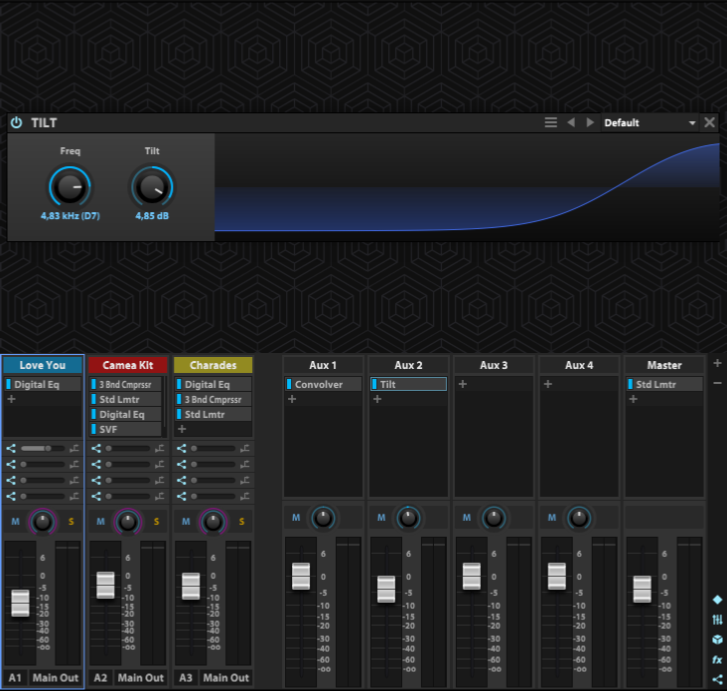The height and width of the screenshot is (691, 727).
Task: Add an effect to Aux 3
Action: [462, 384]
